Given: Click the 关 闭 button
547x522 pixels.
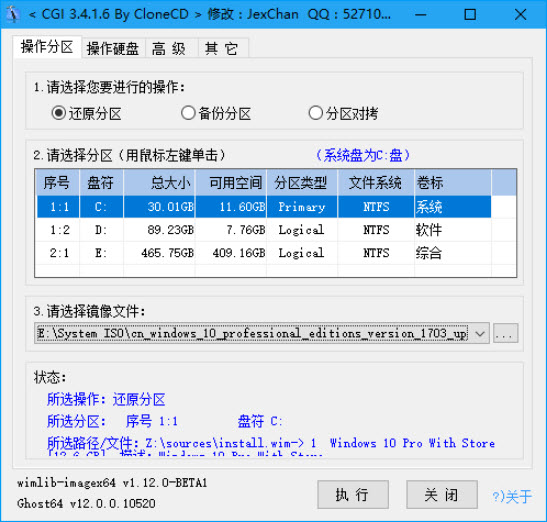Looking at the screenshot, I should 442,494.
